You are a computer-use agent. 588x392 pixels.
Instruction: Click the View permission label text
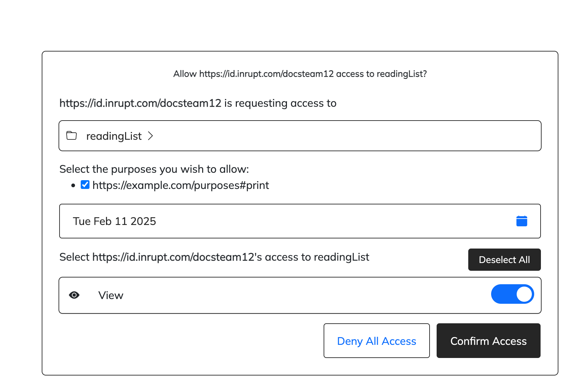coord(111,295)
